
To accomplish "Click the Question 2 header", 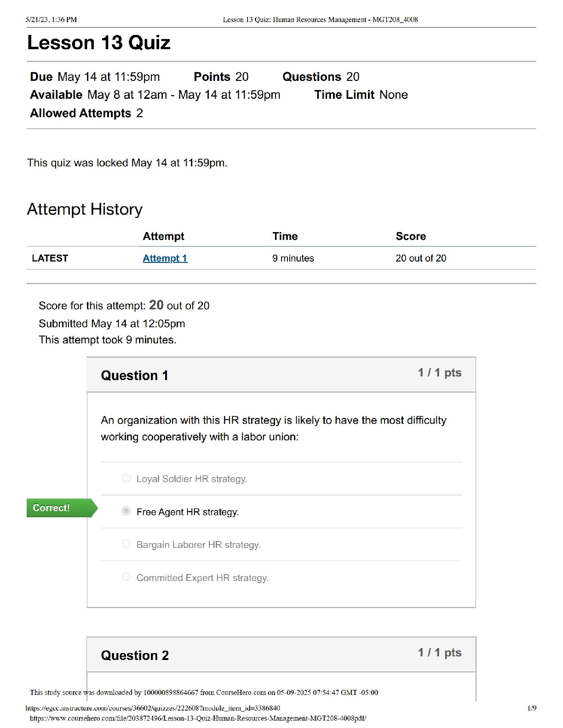I will pyautogui.click(x=135, y=655).
